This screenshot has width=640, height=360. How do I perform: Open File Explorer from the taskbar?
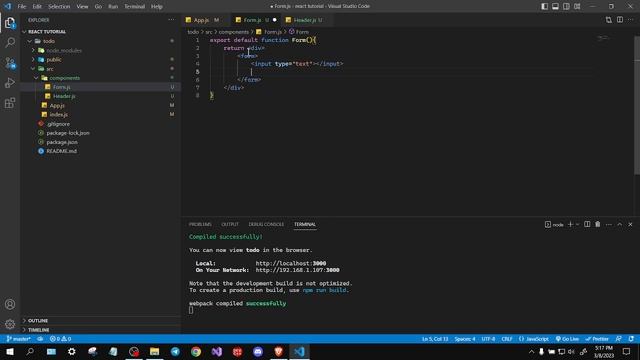[154, 351]
